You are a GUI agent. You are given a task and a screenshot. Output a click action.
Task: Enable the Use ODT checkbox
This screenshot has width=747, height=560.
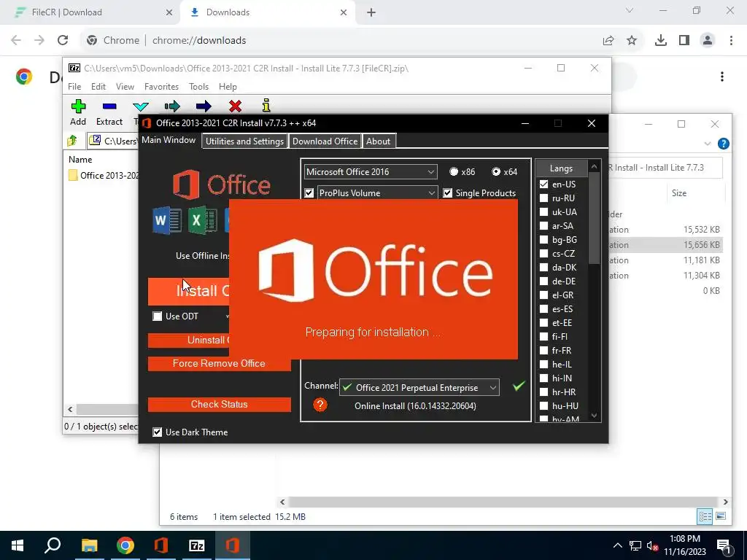coord(158,316)
